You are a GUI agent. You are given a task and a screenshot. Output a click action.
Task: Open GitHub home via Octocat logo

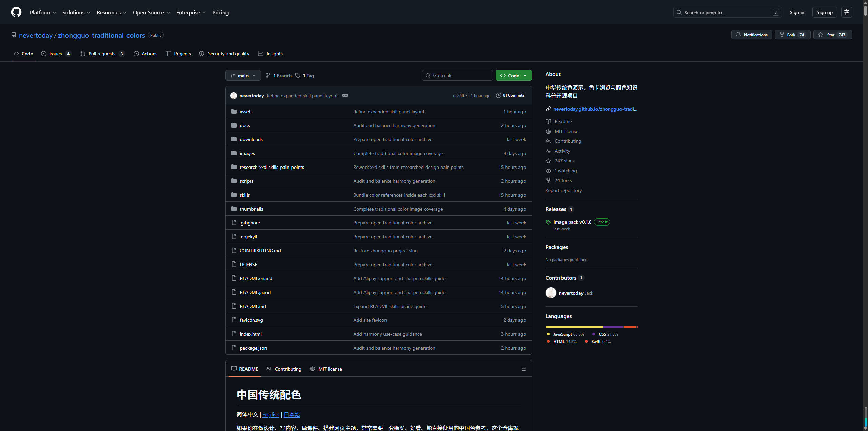16,12
